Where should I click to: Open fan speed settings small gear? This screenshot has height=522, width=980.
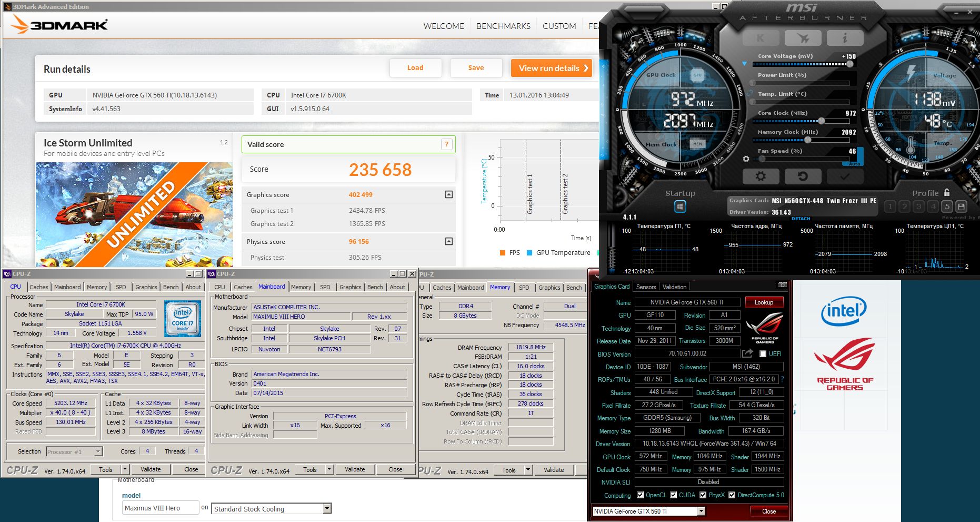click(746, 159)
